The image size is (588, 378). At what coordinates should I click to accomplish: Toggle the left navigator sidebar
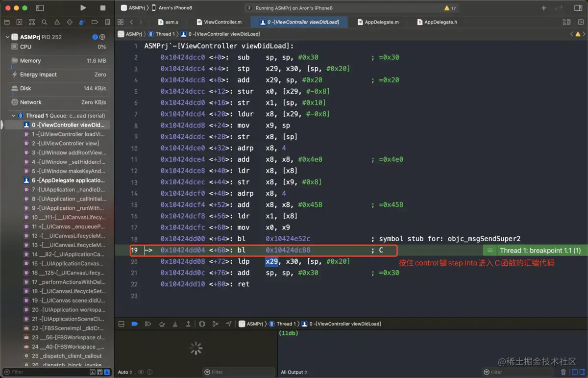click(40, 8)
